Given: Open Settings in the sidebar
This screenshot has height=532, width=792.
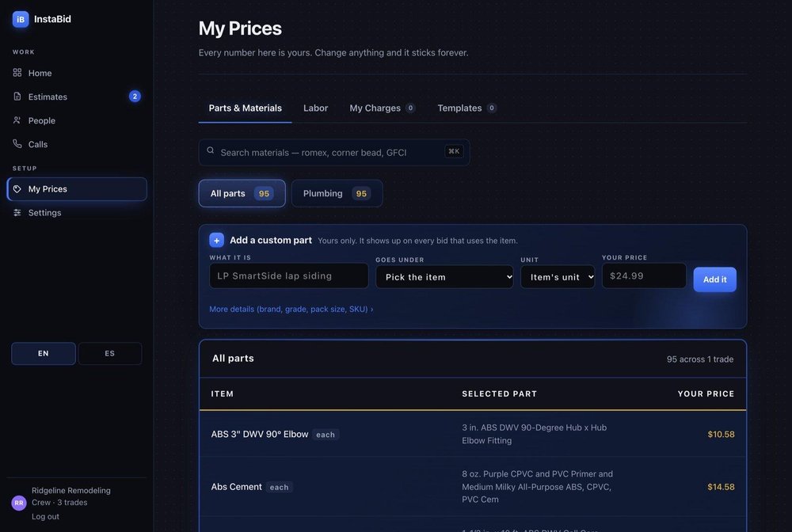Looking at the screenshot, I should [77, 212].
